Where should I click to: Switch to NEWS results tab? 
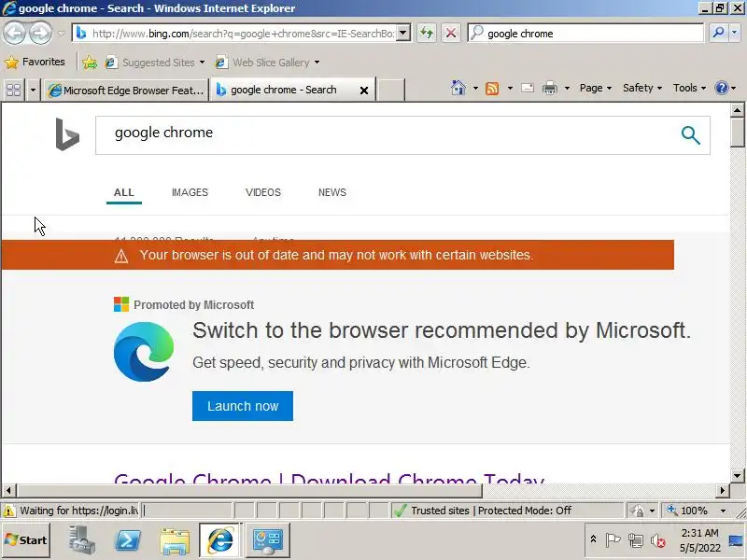[x=332, y=192]
